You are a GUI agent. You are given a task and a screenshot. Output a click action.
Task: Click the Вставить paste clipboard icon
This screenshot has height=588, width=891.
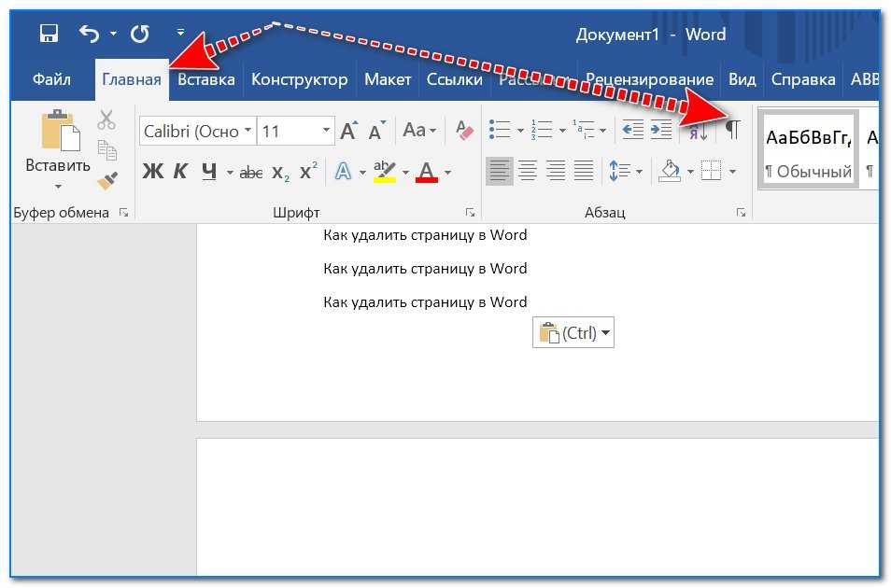tap(59, 131)
